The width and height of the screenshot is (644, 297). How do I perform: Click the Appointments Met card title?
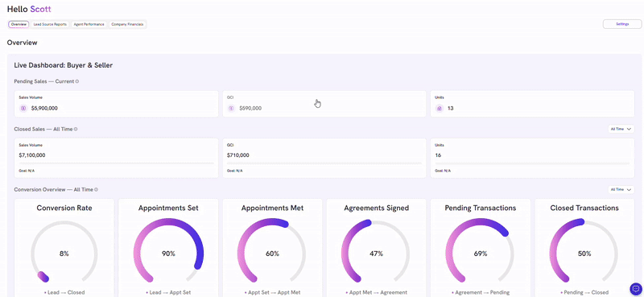[272, 208]
